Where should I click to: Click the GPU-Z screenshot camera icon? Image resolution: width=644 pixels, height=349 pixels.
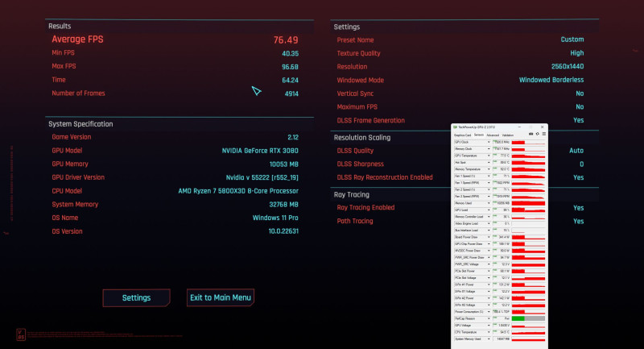coord(530,134)
